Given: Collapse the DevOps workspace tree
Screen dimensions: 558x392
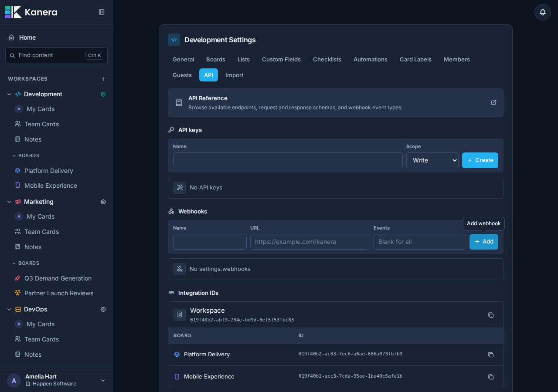Looking at the screenshot, I should (x=9, y=309).
